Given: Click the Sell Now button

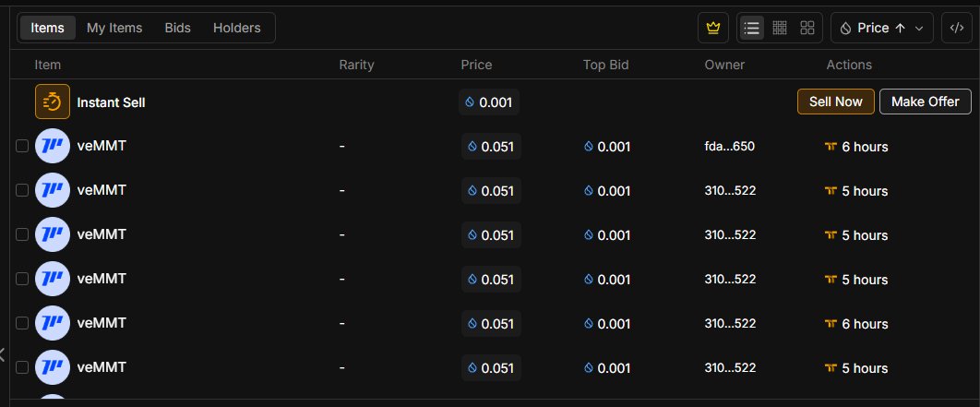Looking at the screenshot, I should pyautogui.click(x=836, y=102).
